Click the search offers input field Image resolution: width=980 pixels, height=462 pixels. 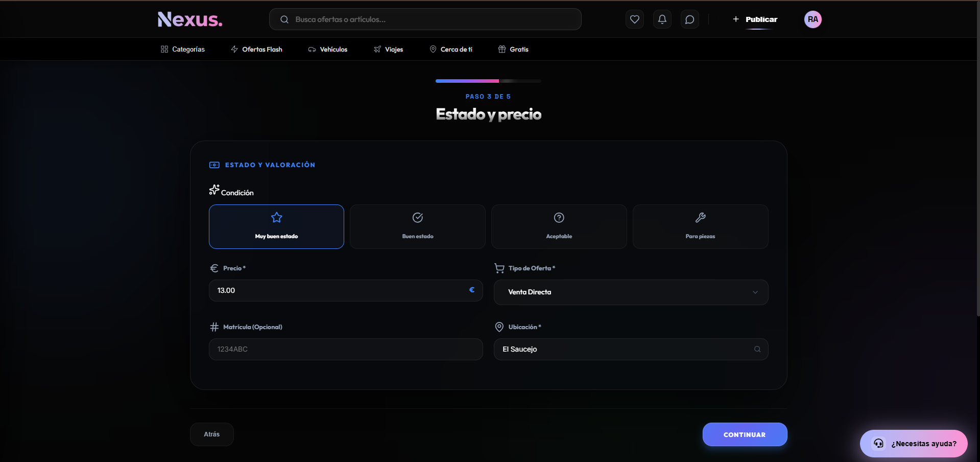(425, 19)
